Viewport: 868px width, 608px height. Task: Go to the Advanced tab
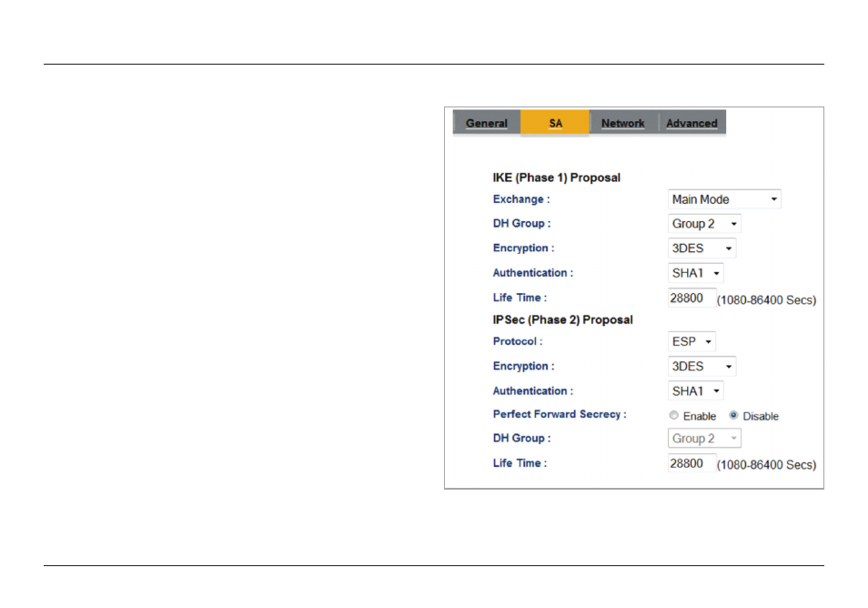[691, 123]
